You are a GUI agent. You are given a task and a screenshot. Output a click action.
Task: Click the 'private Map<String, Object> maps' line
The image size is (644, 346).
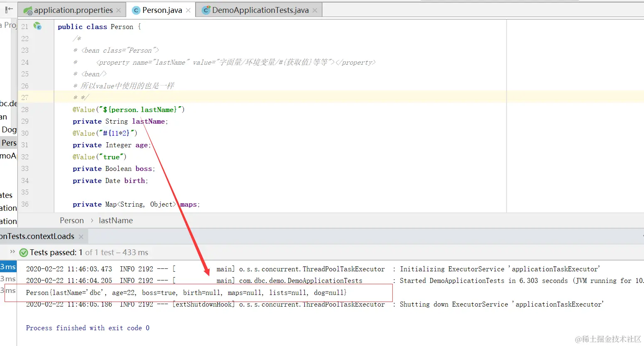click(x=136, y=205)
